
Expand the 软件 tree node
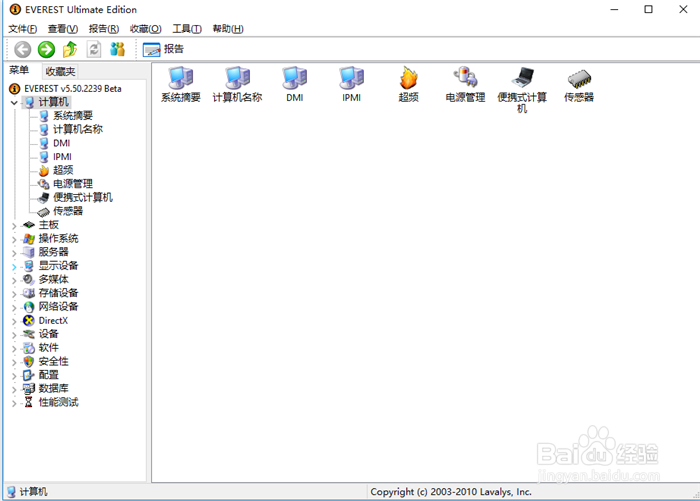tap(14, 348)
